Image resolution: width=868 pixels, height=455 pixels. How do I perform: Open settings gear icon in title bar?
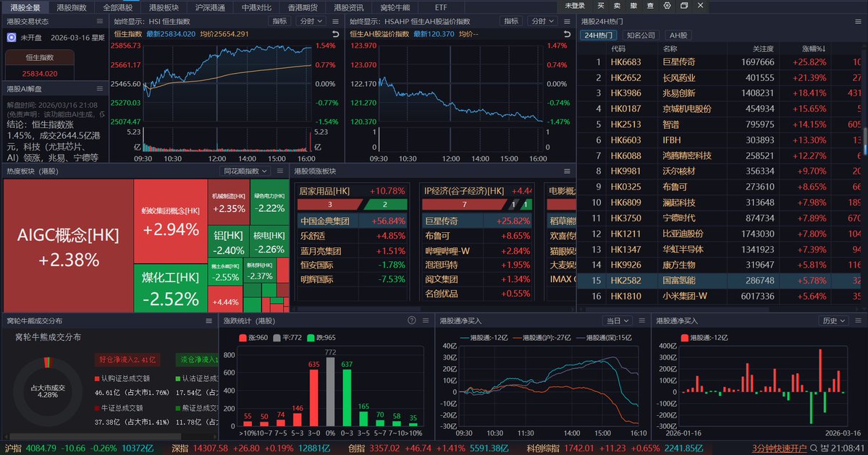click(x=667, y=6)
